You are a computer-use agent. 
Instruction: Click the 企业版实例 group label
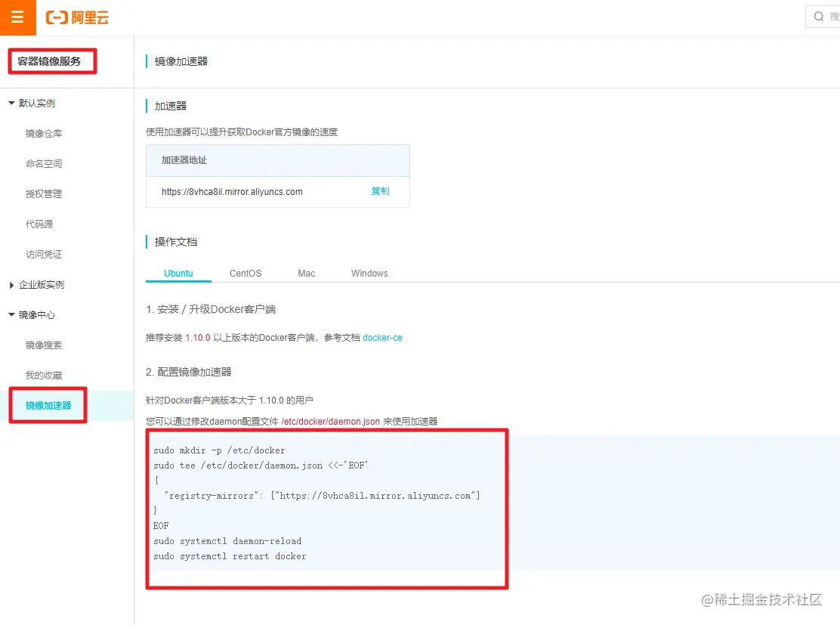[x=42, y=285]
